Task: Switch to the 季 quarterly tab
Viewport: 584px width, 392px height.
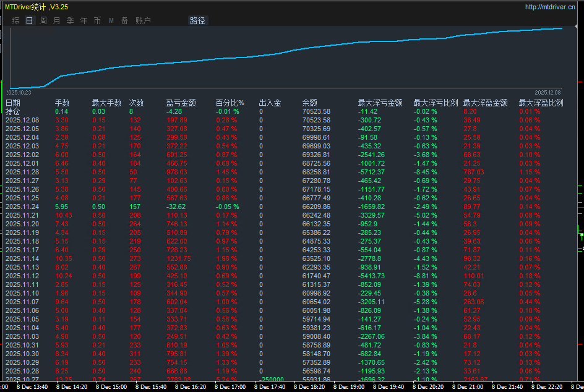Action: (71, 20)
